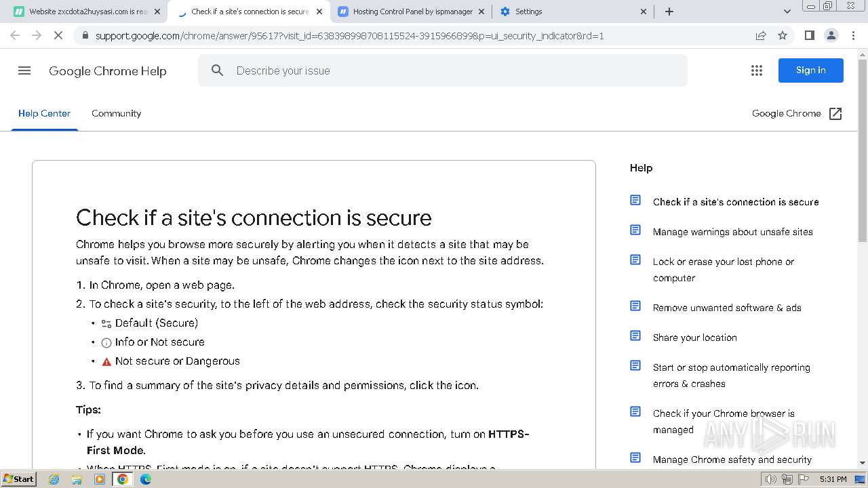Open 'Check if your Chrome browser is managed'
Image resolution: width=868 pixels, height=488 pixels.
point(724,422)
